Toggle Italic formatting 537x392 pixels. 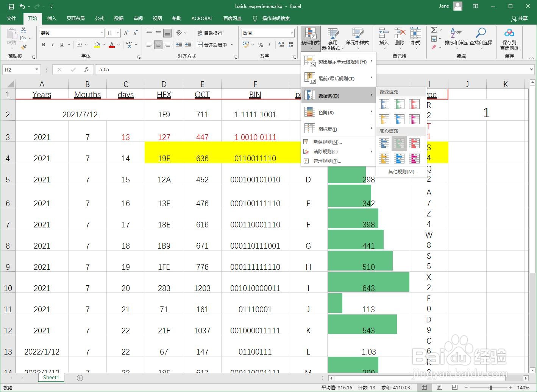(x=53, y=45)
